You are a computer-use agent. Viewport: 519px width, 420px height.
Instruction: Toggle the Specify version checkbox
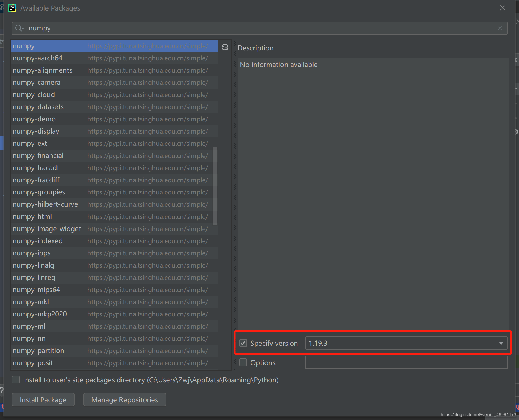point(243,343)
